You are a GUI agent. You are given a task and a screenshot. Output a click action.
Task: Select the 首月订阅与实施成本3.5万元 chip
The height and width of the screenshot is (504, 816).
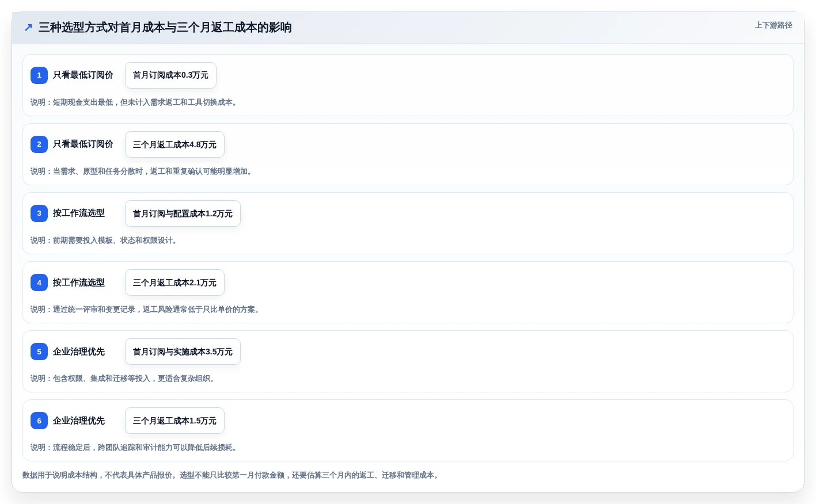coord(183,352)
